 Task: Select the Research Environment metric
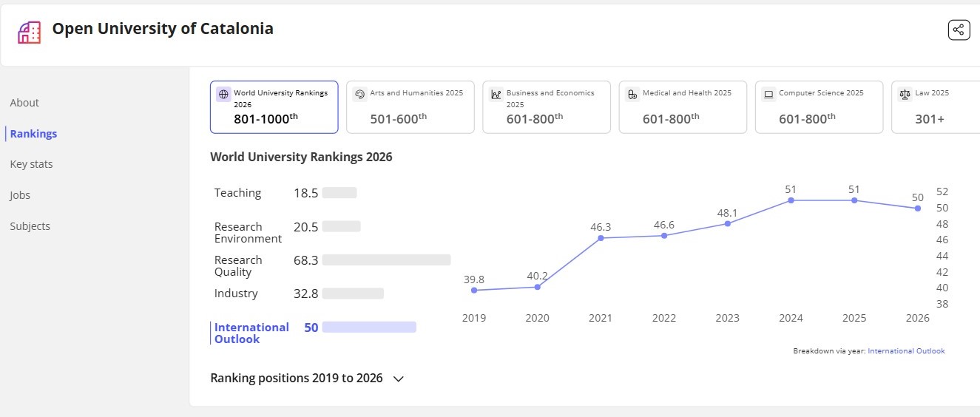coord(248,233)
